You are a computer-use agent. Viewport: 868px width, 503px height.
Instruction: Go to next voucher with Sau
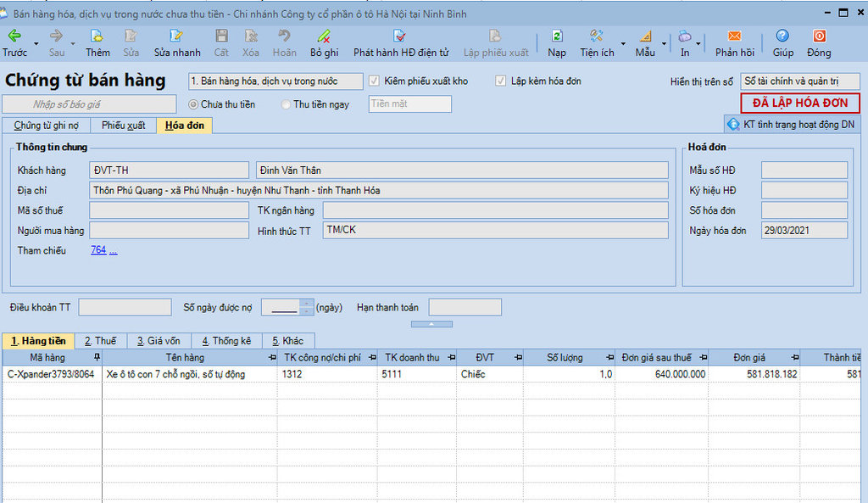(x=57, y=43)
